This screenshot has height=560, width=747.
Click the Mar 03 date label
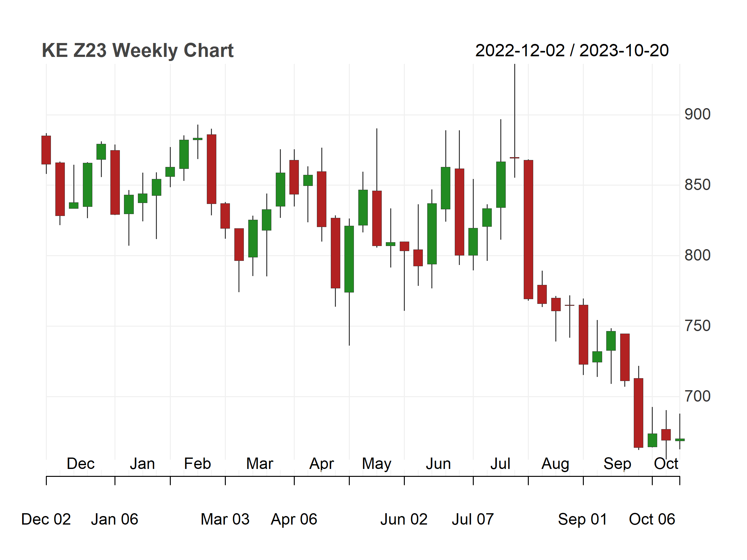(x=225, y=519)
